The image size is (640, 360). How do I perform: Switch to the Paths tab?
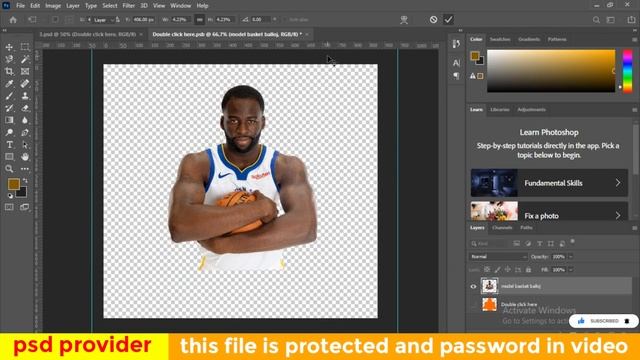(526, 228)
